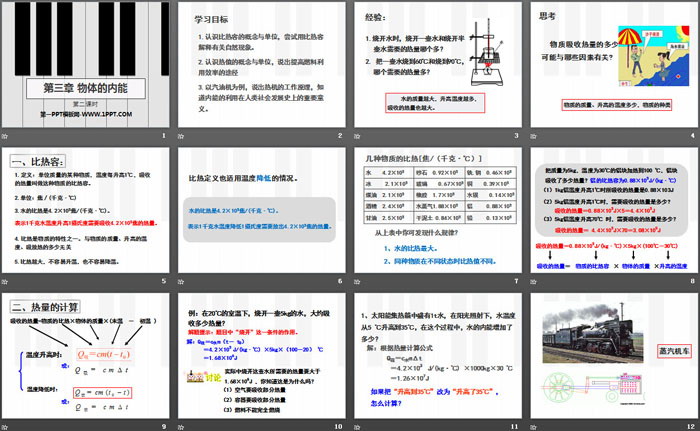Click slide number 2 label
The width and height of the screenshot is (700, 431).
point(340,135)
